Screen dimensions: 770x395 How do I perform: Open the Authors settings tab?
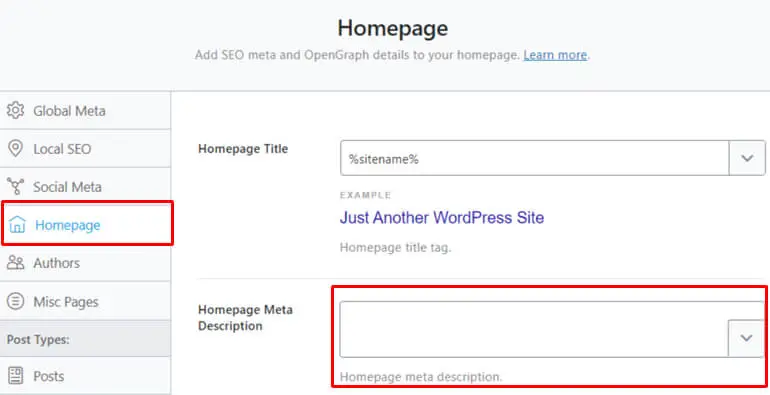click(85, 263)
